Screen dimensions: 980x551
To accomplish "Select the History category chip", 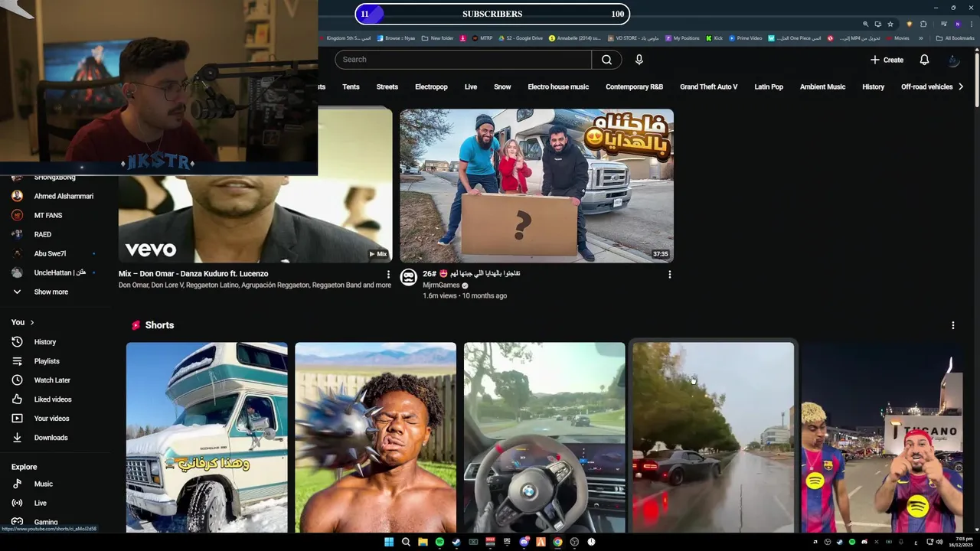I will point(874,87).
